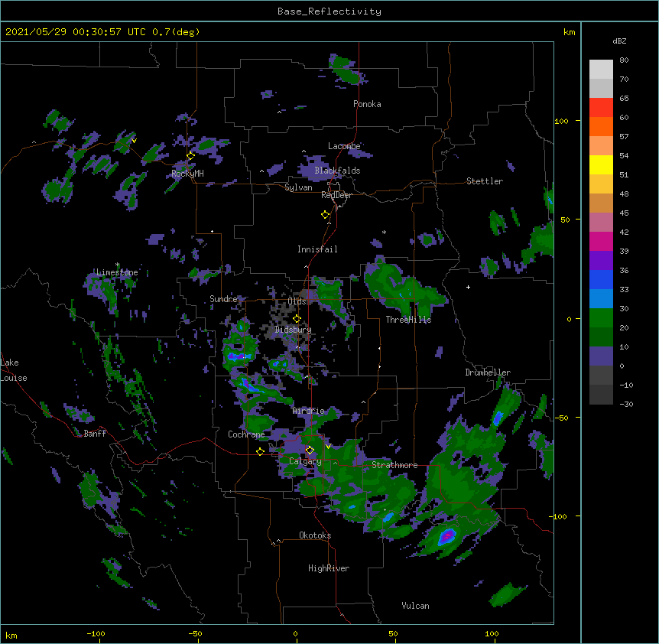Screen dimensions: 659x644
Task: Click the -100 label on the bottom axis
Action: (96, 633)
